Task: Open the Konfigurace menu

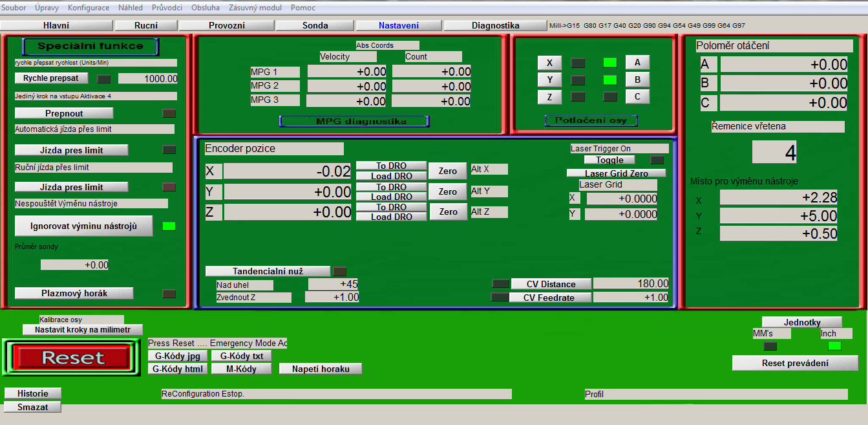Action: 89,8
